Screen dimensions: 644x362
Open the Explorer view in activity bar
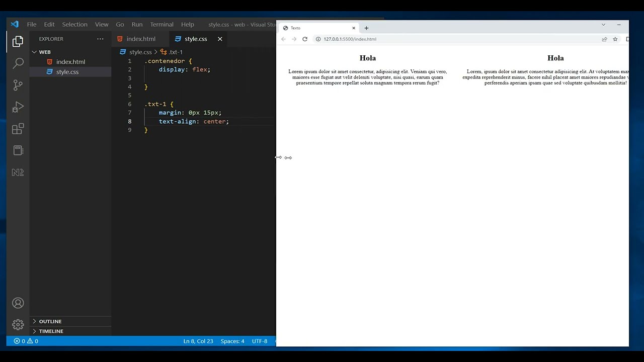coord(18,41)
